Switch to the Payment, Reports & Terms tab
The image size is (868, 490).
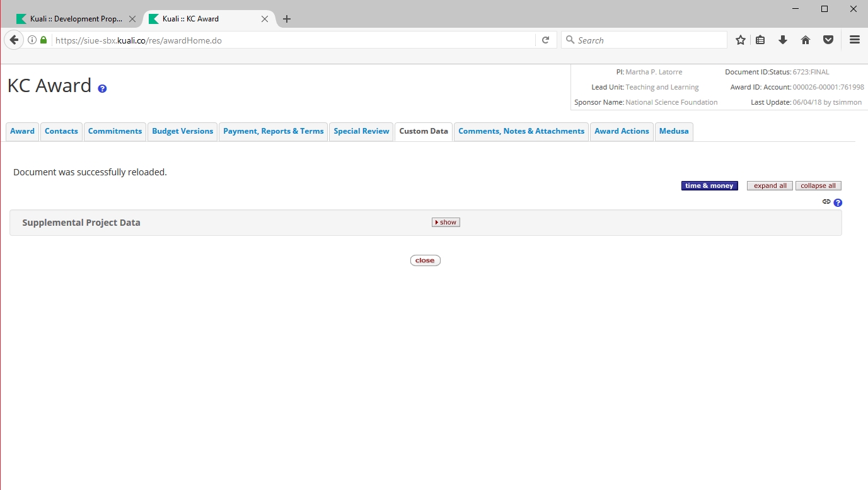tap(273, 131)
